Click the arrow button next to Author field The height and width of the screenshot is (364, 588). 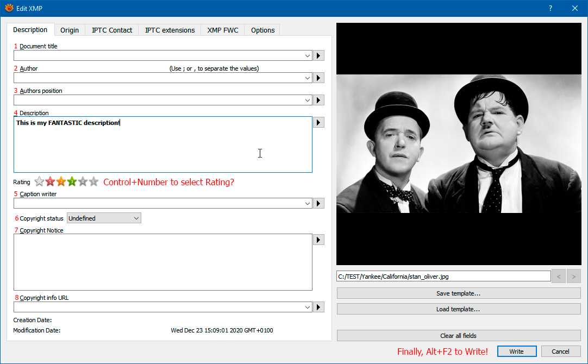coord(319,78)
